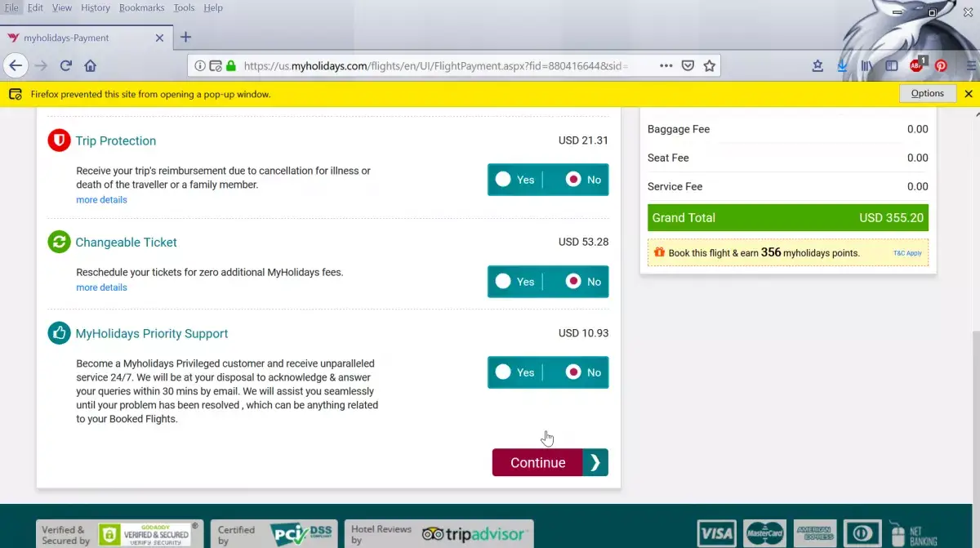Open the Tools menu

click(x=184, y=8)
